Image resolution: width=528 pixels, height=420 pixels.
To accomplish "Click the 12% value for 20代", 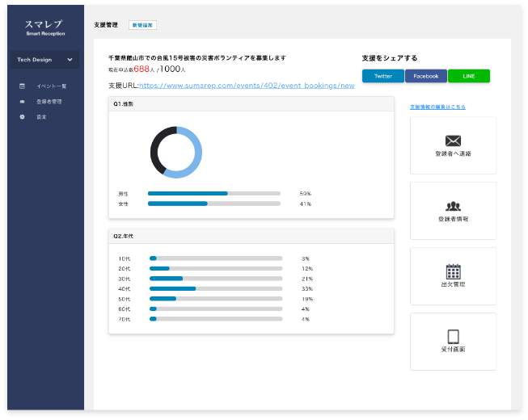I will 307,269.
